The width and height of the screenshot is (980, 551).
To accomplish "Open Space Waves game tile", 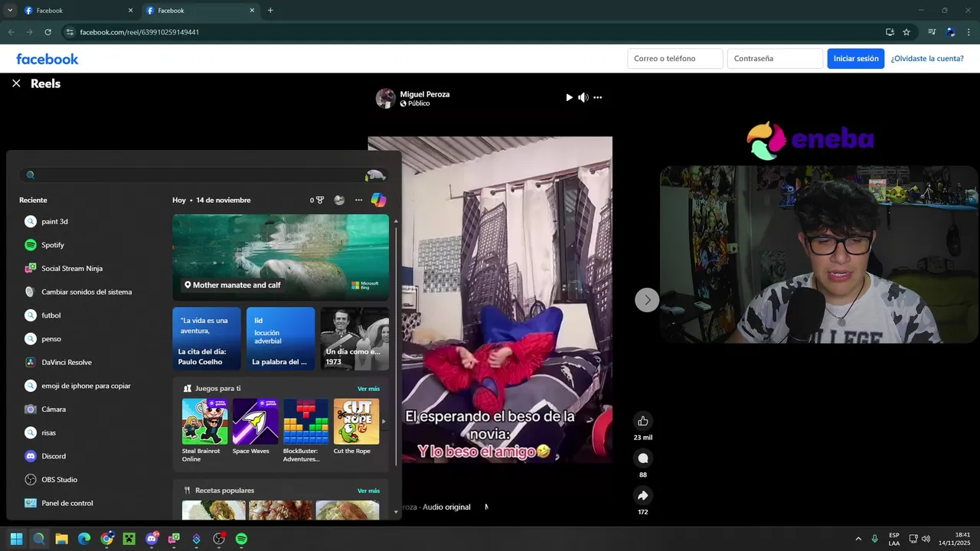I will [255, 427].
